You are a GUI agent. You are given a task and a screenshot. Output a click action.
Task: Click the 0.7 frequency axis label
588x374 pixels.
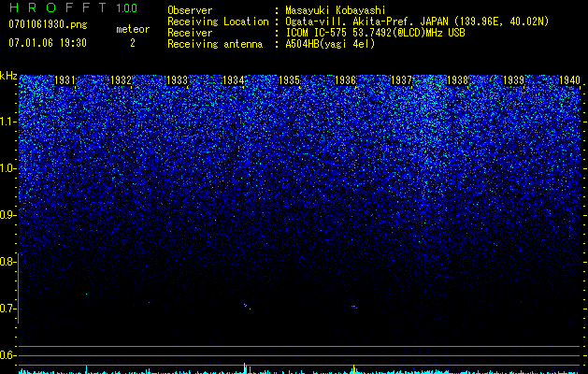tap(7, 309)
